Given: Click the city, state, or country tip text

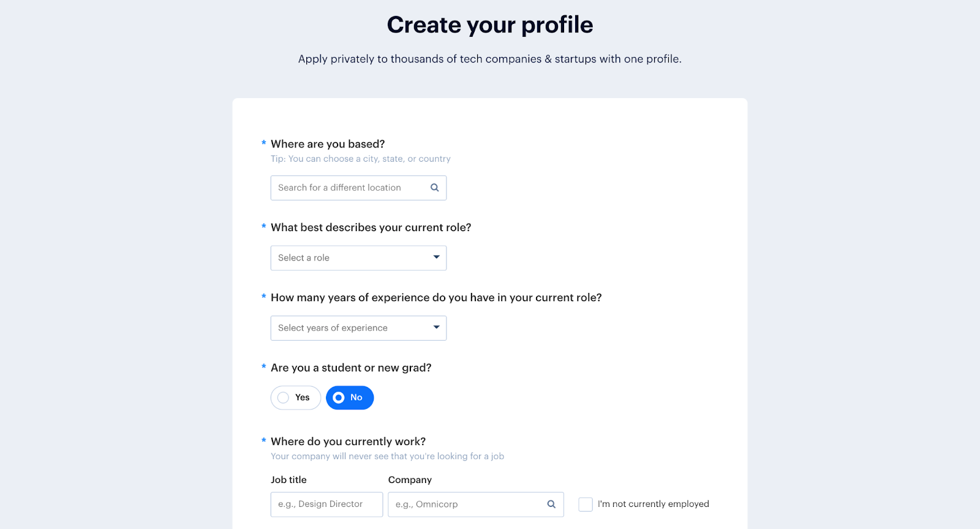Looking at the screenshot, I should (360, 159).
